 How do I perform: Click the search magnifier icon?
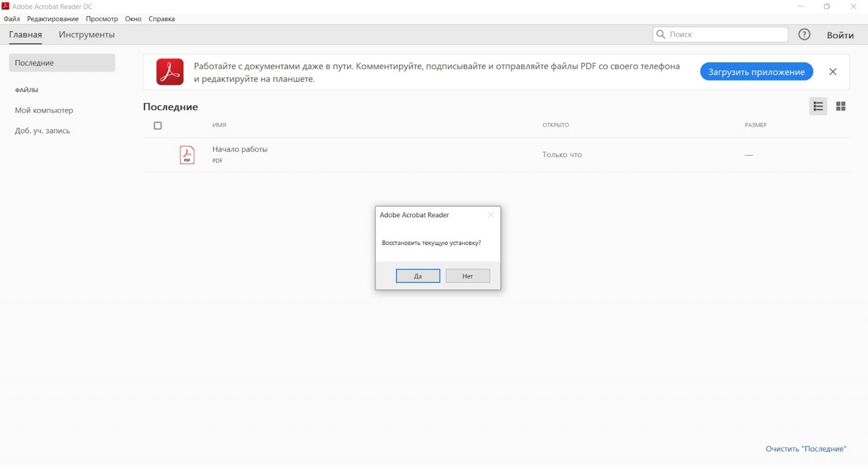tap(661, 34)
